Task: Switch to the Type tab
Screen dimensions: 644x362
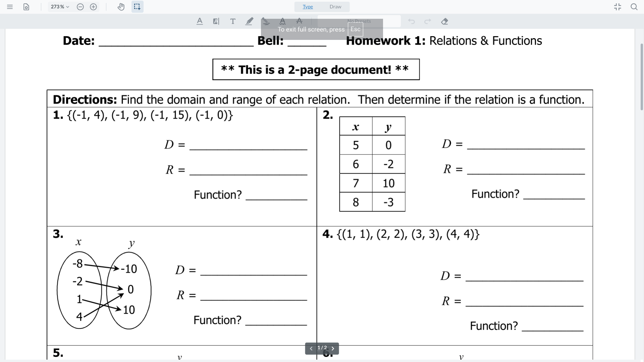Action: [308, 7]
